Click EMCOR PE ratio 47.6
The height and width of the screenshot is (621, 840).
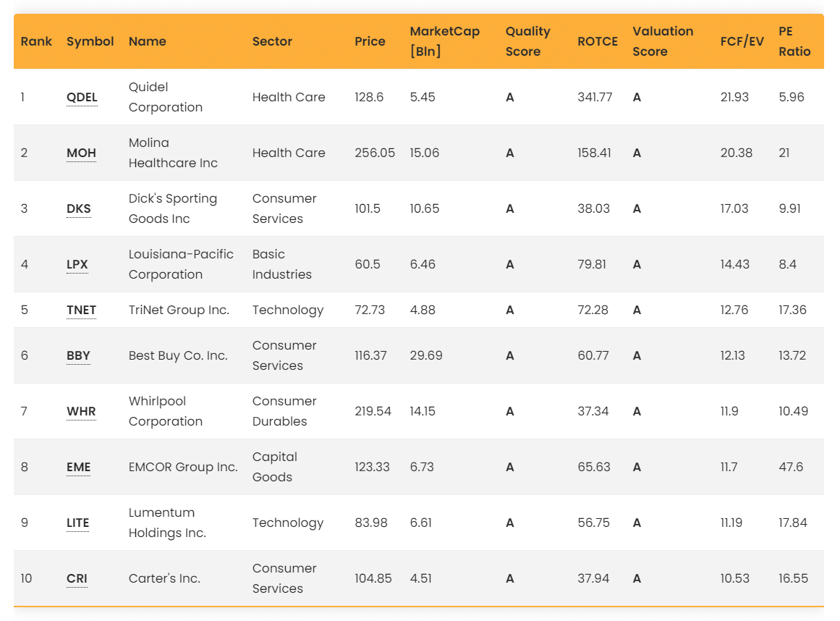pos(791,467)
